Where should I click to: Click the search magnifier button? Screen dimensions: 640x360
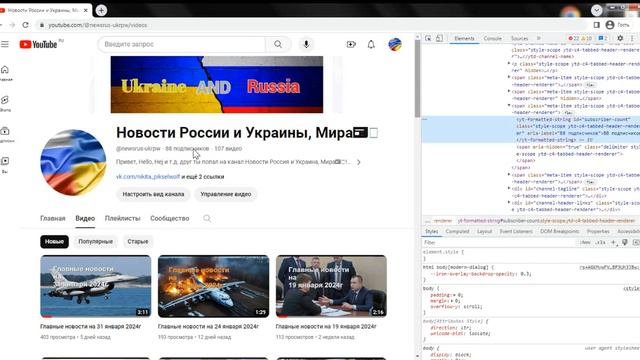click(278, 44)
